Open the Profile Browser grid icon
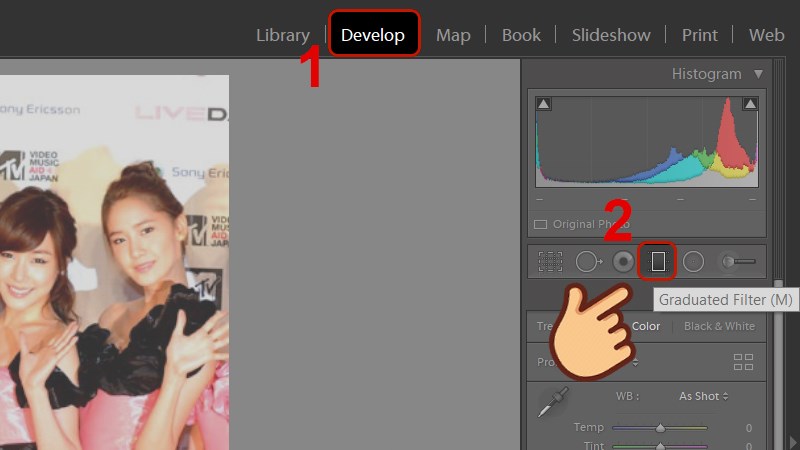The image size is (800, 450). 743,362
